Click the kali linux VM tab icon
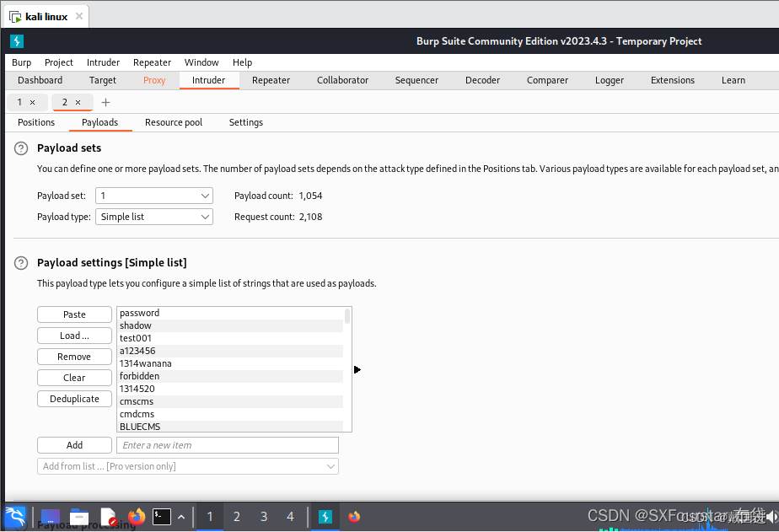The image size is (779, 532). click(15, 17)
